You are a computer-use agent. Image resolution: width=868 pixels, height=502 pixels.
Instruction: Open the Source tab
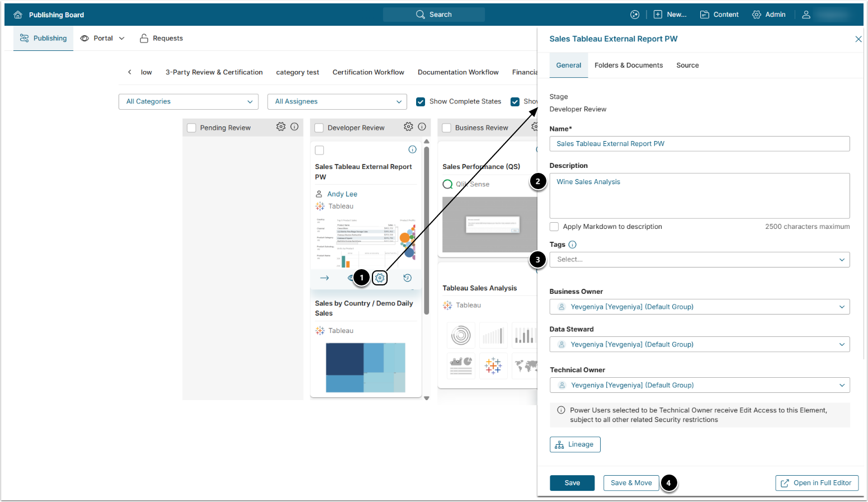click(687, 65)
